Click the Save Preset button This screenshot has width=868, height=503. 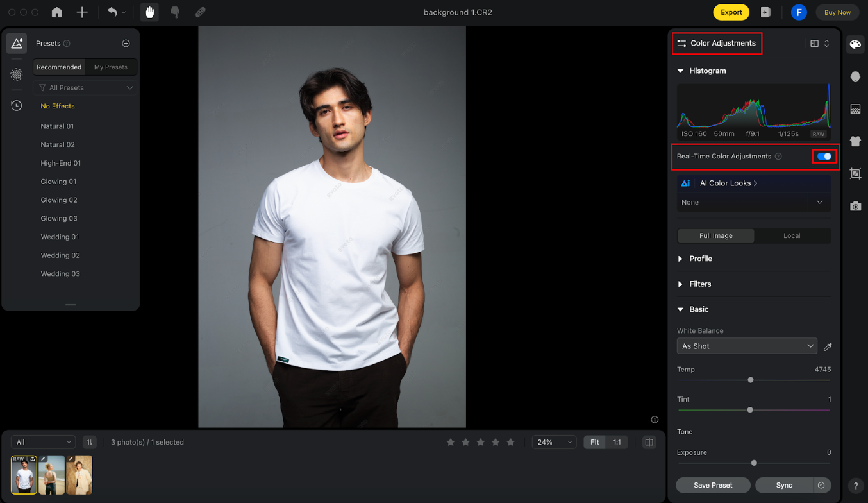click(713, 485)
